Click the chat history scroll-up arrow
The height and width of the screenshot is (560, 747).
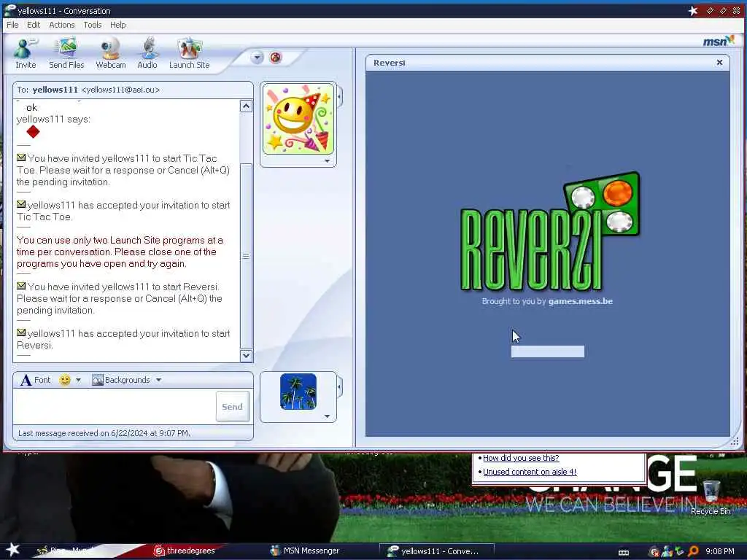point(246,106)
